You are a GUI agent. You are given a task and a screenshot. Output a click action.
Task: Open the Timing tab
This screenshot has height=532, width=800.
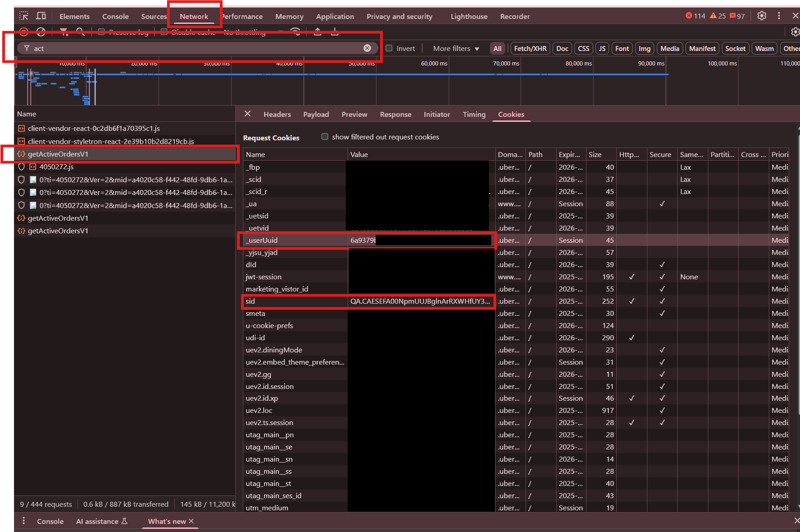[474, 115]
